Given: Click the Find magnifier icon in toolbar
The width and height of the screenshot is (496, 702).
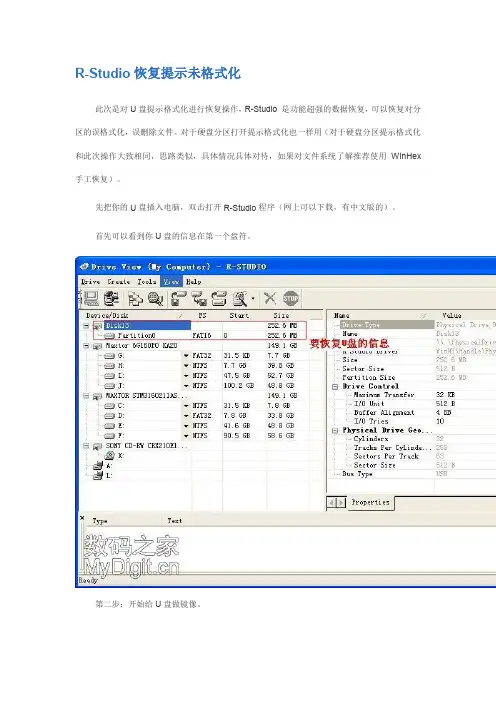Looking at the screenshot, I should [240, 299].
